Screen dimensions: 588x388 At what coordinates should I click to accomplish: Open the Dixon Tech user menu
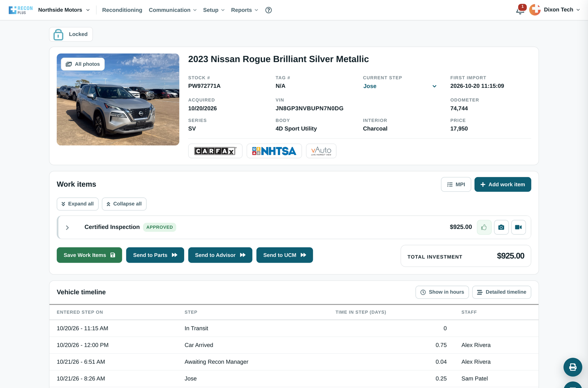pyautogui.click(x=562, y=10)
